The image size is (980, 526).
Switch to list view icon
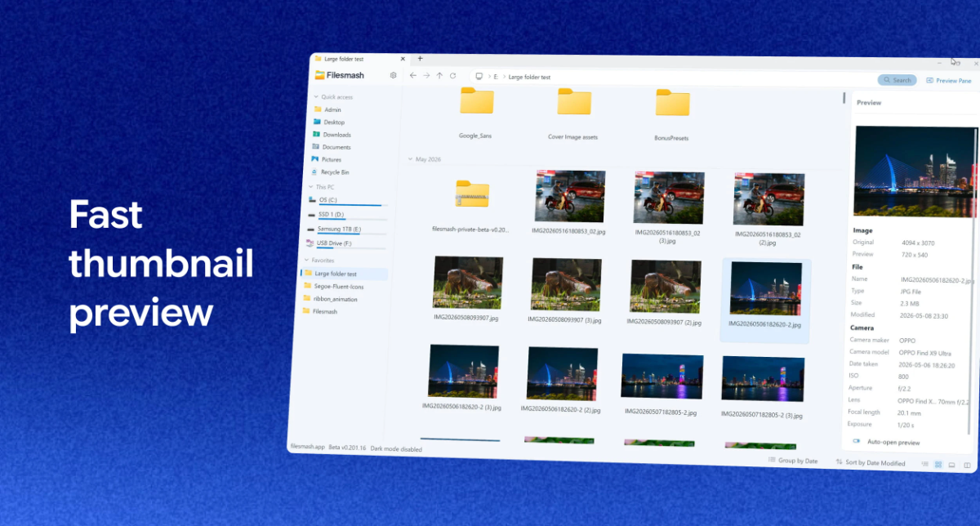[x=924, y=464]
